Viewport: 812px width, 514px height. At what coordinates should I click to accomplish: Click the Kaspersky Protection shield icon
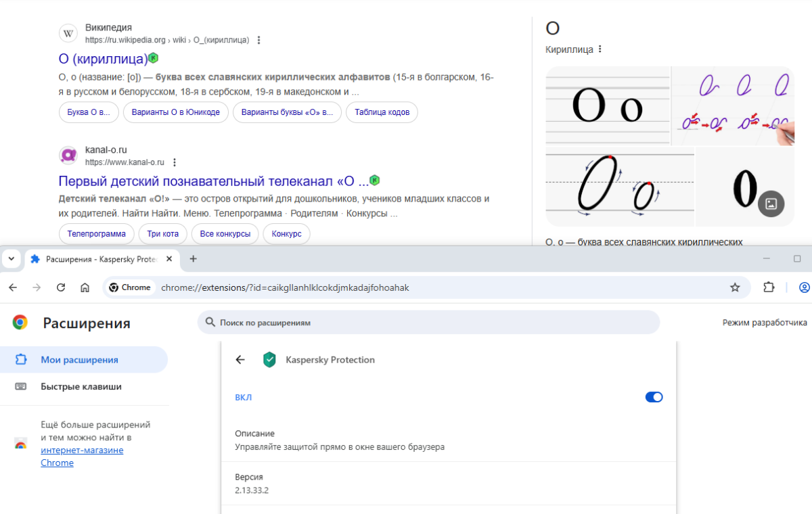point(269,360)
